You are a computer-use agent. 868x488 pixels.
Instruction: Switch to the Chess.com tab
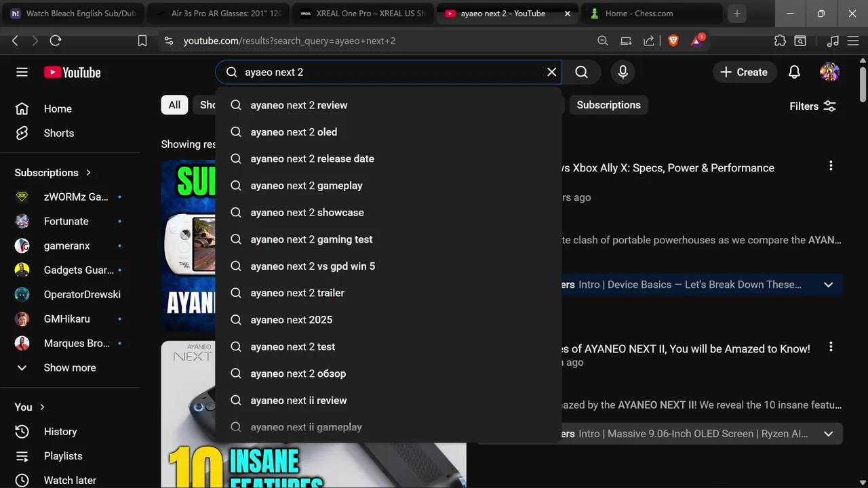pos(651,14)
